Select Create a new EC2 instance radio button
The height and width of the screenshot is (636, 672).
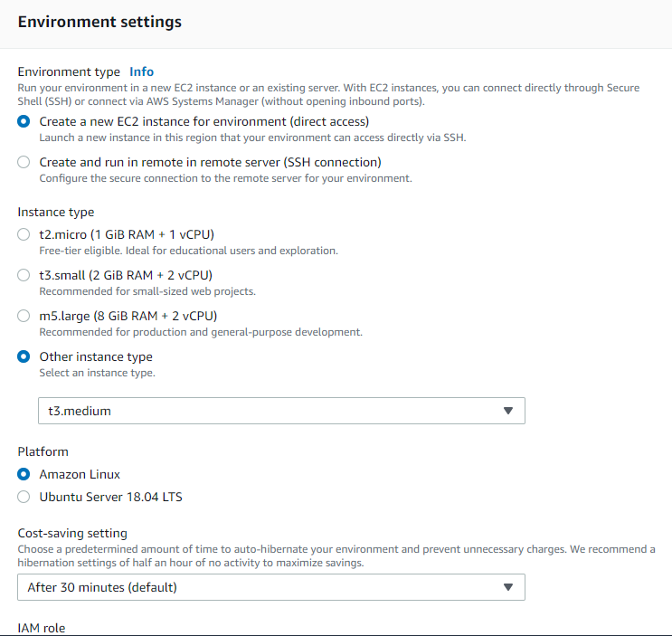click(24, 121)
